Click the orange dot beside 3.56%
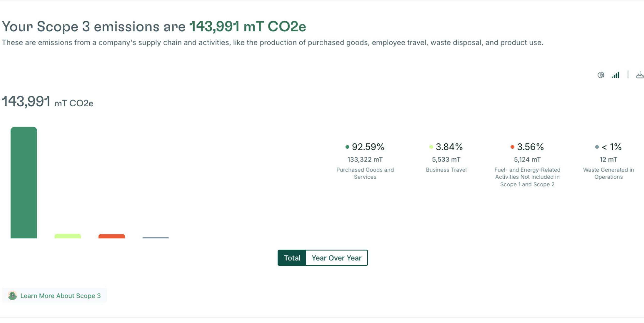The image size is (644, 323). tap(512, 147)
